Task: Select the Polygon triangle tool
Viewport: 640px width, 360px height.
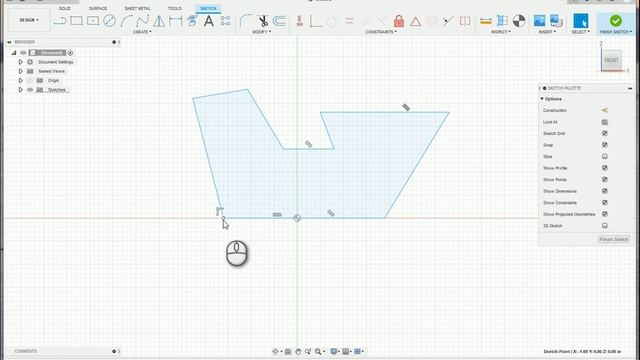Action: [159, 21]
